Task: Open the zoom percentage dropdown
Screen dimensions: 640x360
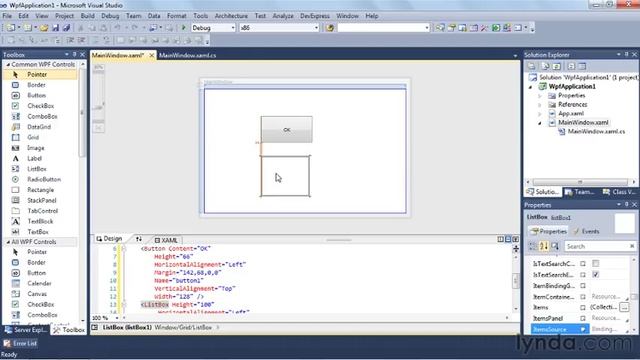Action: pos(117,318)
